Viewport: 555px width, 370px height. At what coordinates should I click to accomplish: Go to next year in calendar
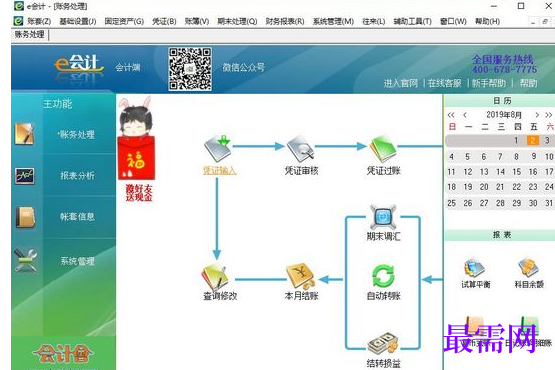549,115
